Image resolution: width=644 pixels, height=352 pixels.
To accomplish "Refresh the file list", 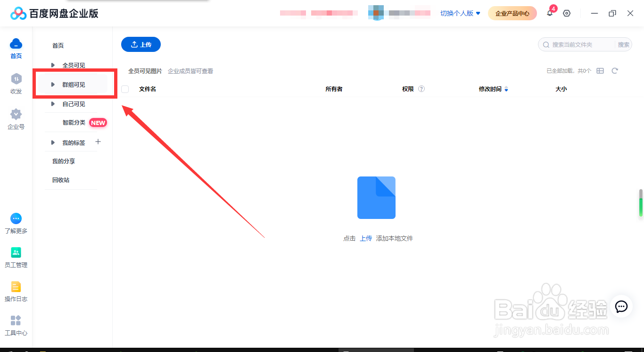I will click(615, 70).
